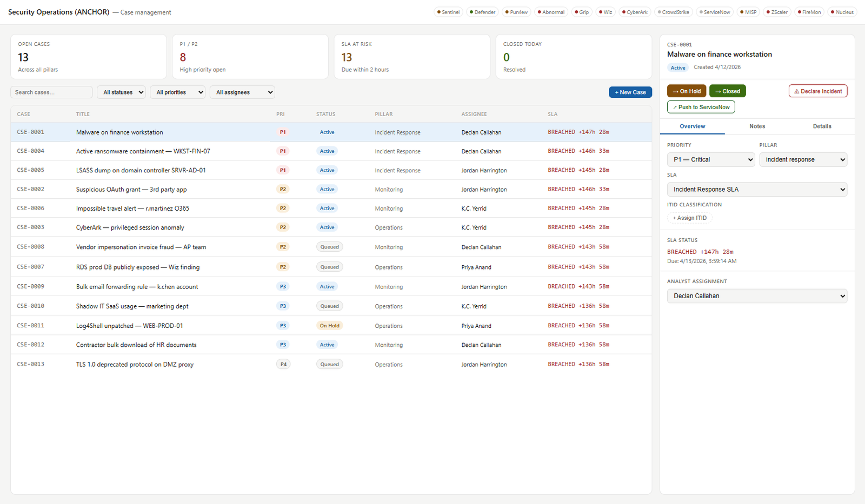This screenshot has width=865, height=504.
Task: Select the ServiceNow connector chip
Action: (715, 12)
